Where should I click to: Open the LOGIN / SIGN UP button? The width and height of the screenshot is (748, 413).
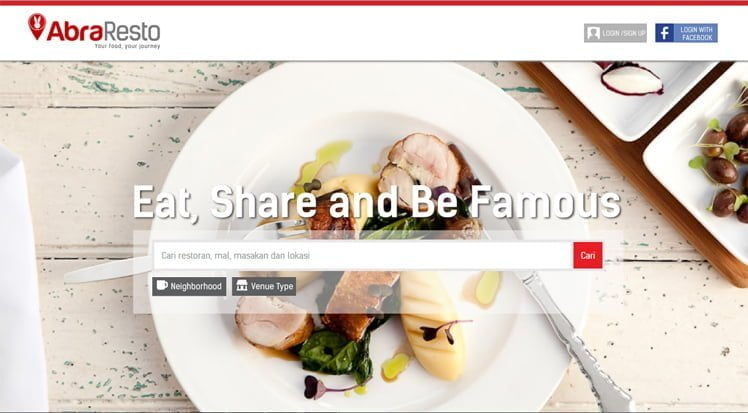tap(615, 33)
